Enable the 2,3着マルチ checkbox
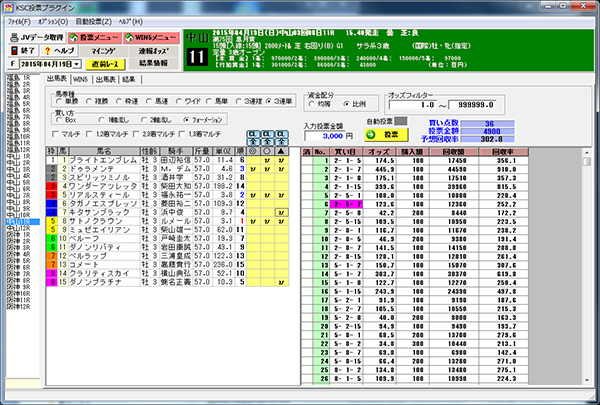 pos(136,134)
